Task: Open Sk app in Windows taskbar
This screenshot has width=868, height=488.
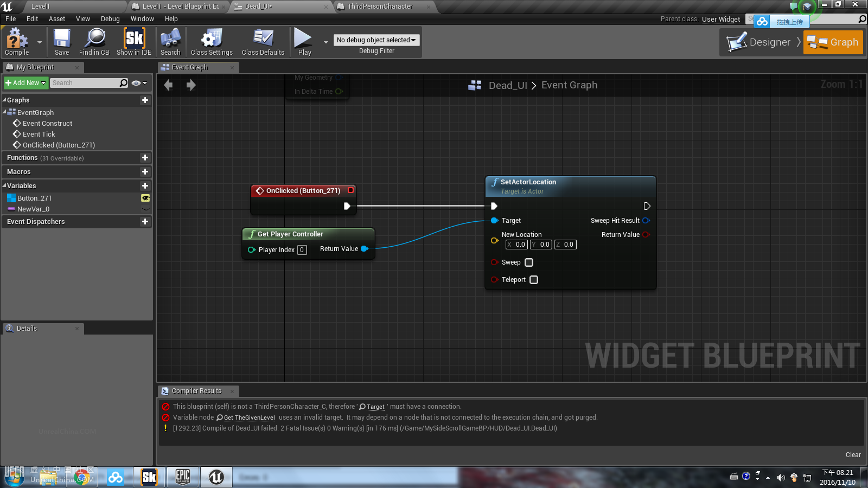Action: 149,477
